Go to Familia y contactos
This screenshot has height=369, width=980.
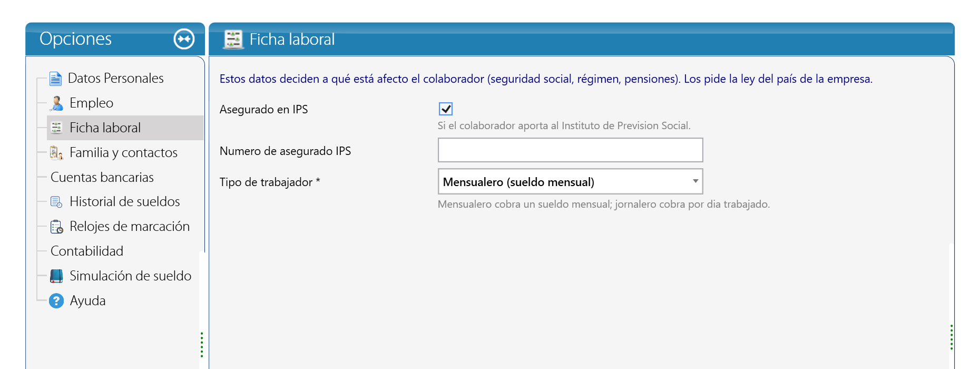coord(123,152)
